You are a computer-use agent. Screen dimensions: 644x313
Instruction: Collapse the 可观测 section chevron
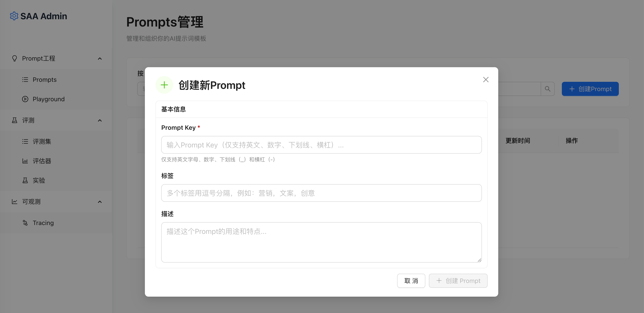100,202
